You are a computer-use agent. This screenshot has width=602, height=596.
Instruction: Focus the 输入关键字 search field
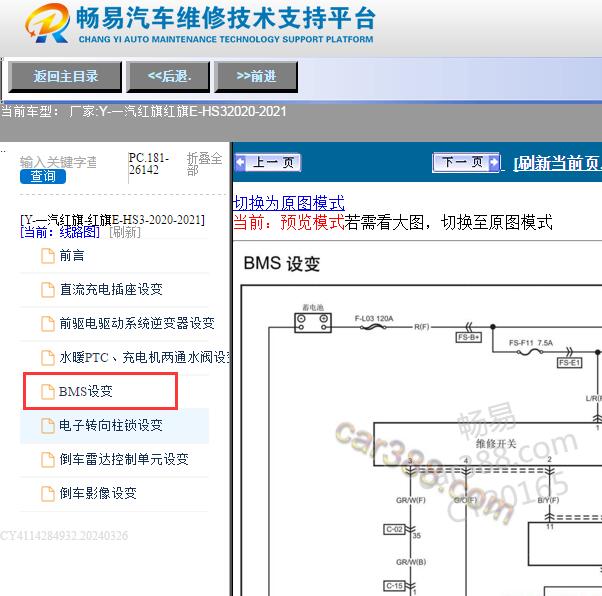(x=58, y=162)
